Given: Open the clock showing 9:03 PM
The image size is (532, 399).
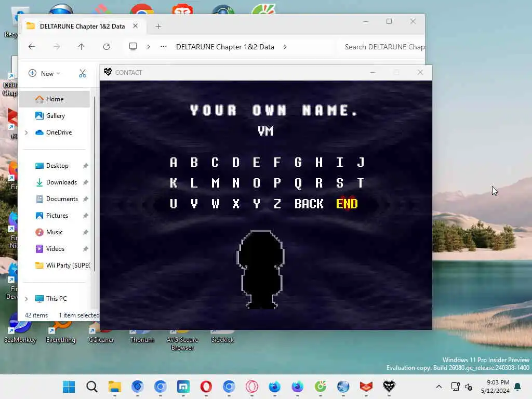Looking at the screenshot, I should point(495,387).
